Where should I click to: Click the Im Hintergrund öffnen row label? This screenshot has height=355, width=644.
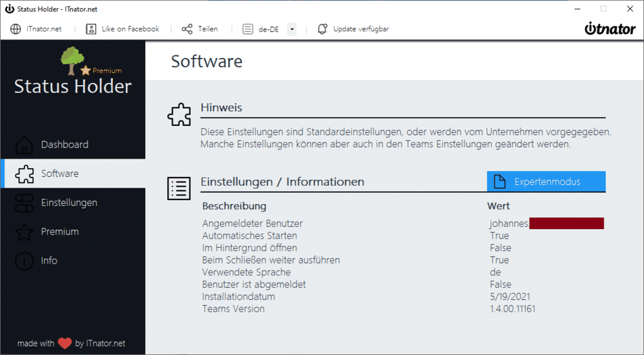(x=249, y=248)
